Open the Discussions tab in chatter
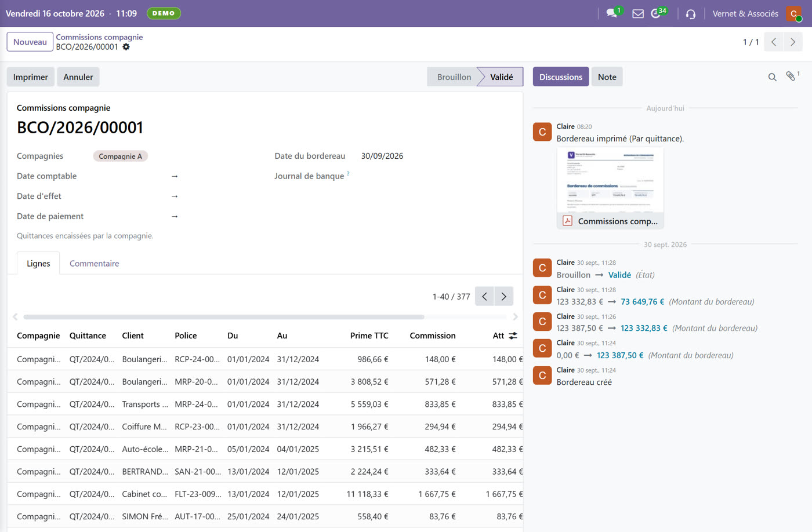The height and width of the screenshot is (532, 812). [561, 77]
